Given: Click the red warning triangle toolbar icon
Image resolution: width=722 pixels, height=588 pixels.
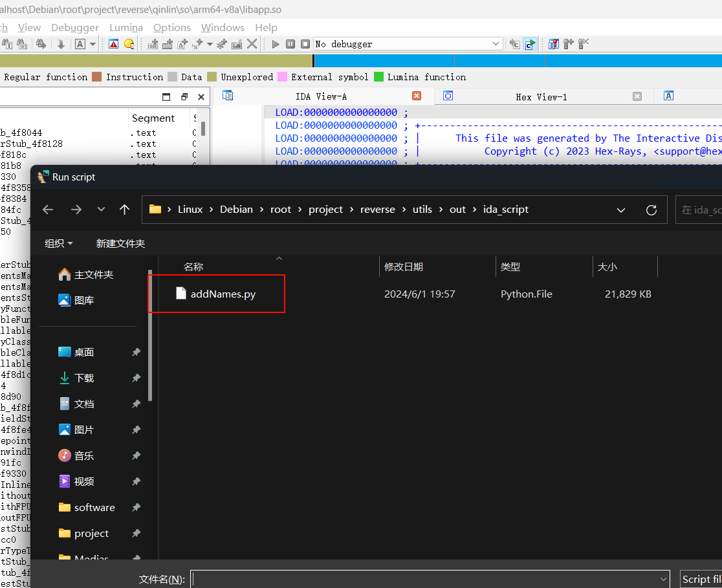Looking at the screenshot, I should pyautogui.click(x=114, y=44).
